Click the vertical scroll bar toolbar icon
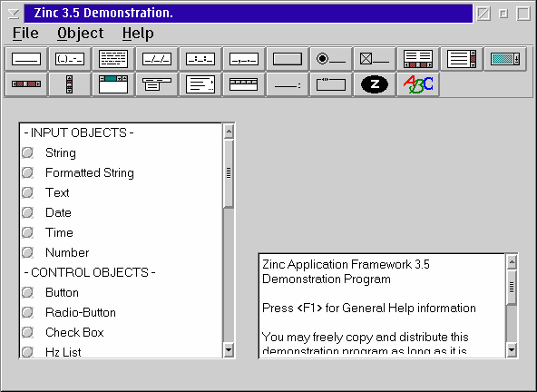The height and width of the screenshot is (392, 537). [70, 84]
